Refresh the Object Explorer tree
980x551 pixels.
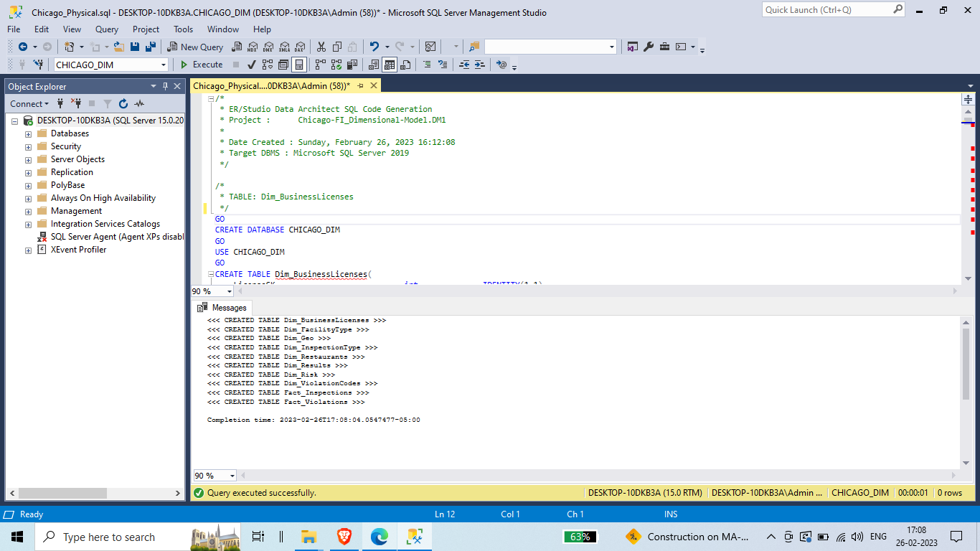click(123, 103)
